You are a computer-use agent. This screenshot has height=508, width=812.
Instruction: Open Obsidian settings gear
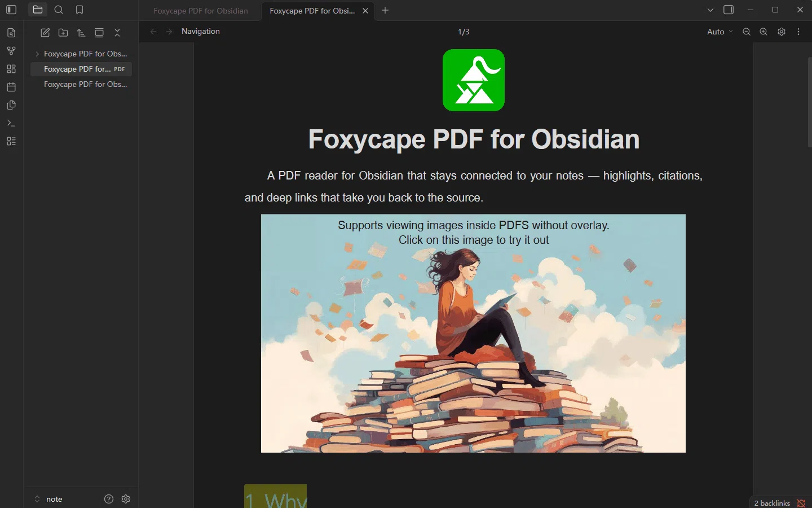tap(126, 499)
